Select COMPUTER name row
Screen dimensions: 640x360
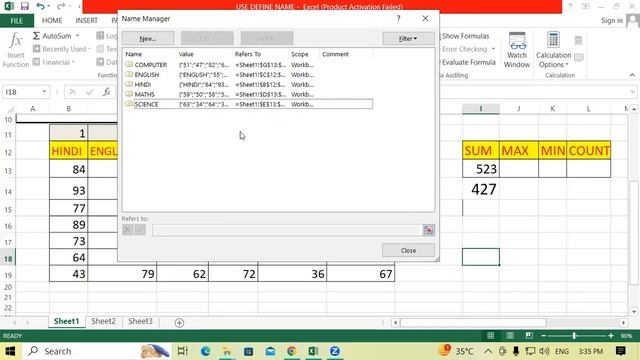(x=249, y=65)
